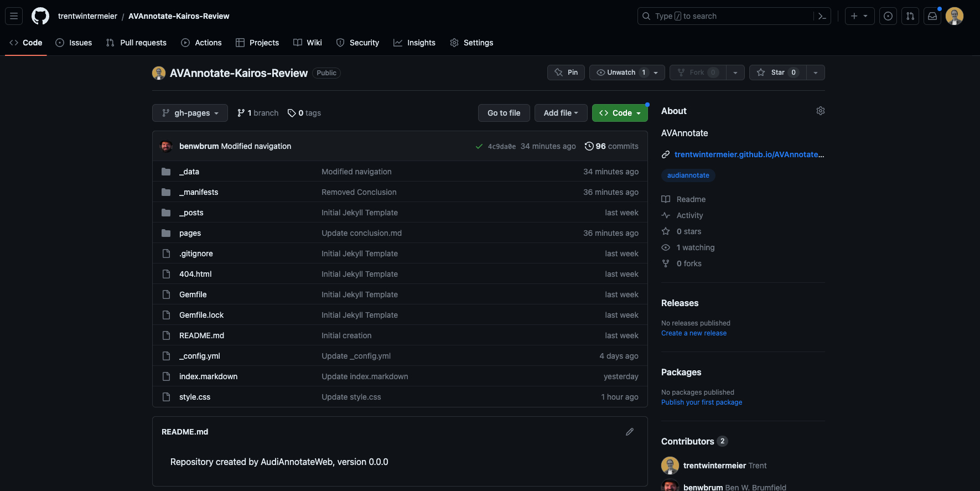Switch to the Wiki tab
This screenshot has width=980, height=491.
point(308,43)
